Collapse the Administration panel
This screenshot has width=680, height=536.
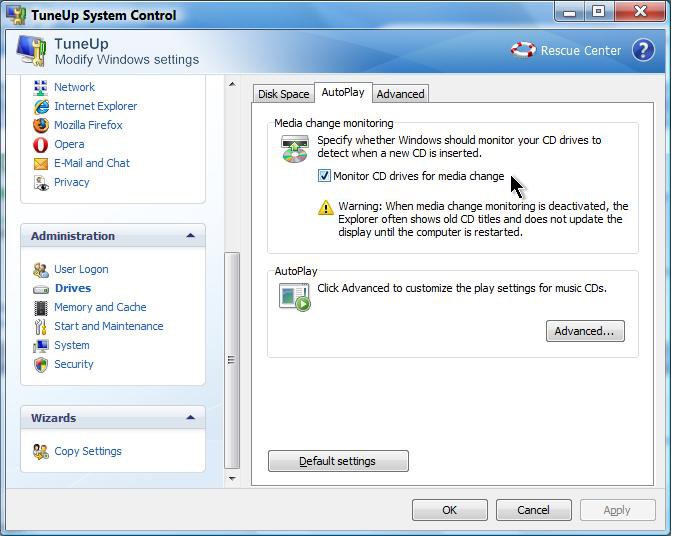pos(190,236)
